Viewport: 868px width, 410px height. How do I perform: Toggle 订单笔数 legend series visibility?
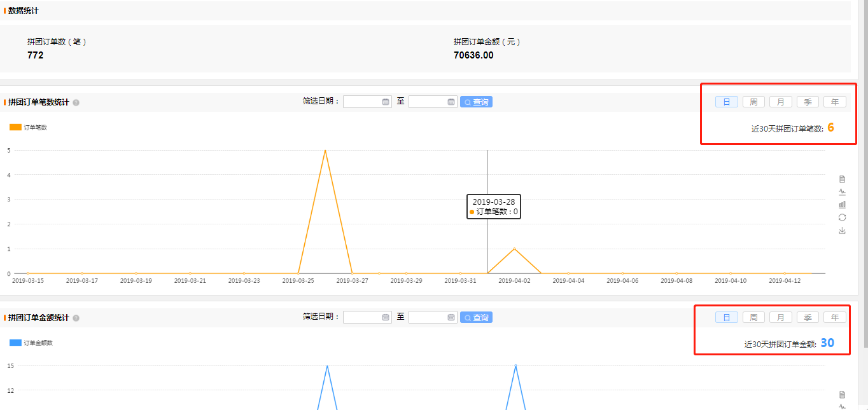(16, 127)
